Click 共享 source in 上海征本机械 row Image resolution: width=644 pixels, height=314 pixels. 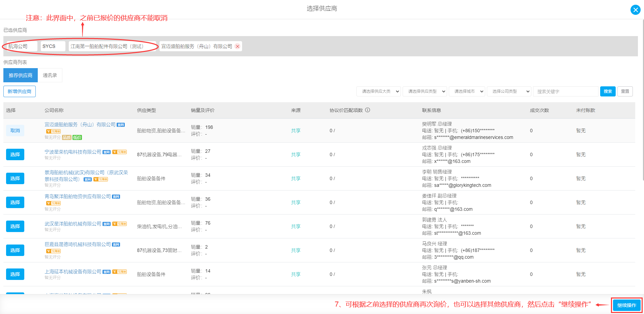296,274
